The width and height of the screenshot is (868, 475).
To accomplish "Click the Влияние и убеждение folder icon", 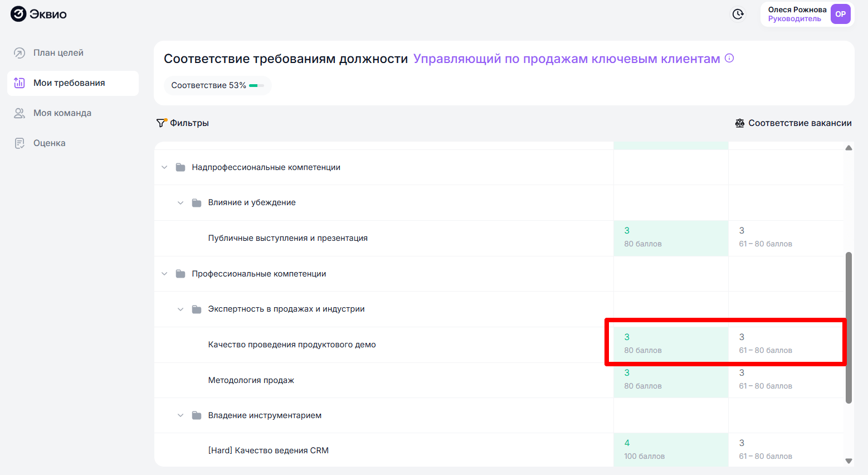I will coord(197,202).
